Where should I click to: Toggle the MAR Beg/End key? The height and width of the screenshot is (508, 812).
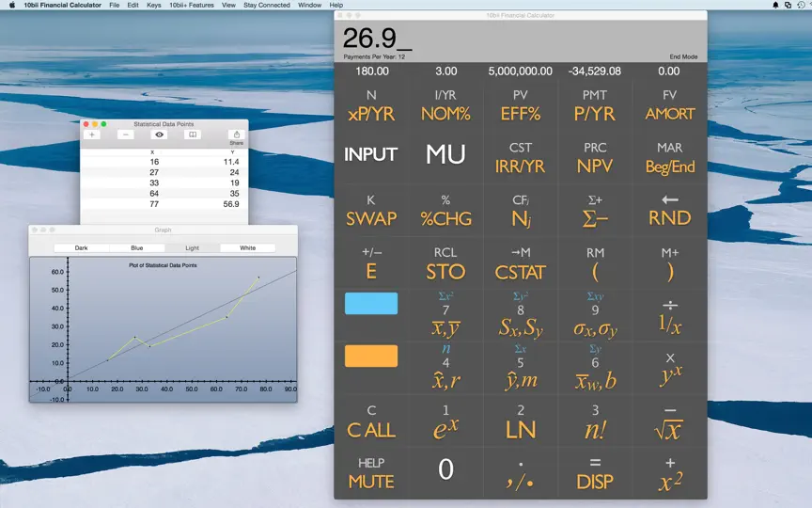pos(669,158)
